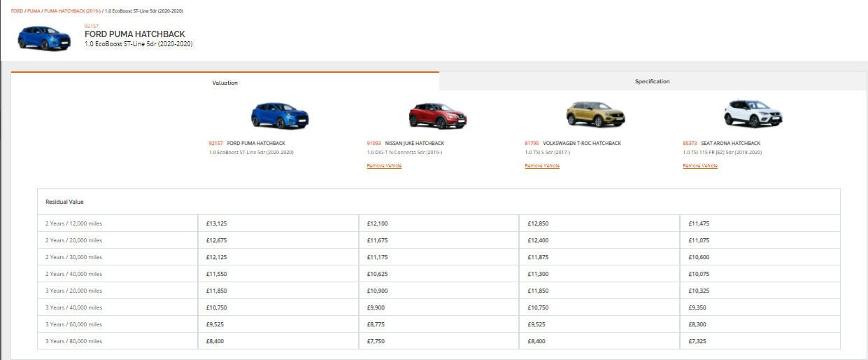Click the £9,900 value cell
This screenshot has height=360, width=868.
[439, 307]
